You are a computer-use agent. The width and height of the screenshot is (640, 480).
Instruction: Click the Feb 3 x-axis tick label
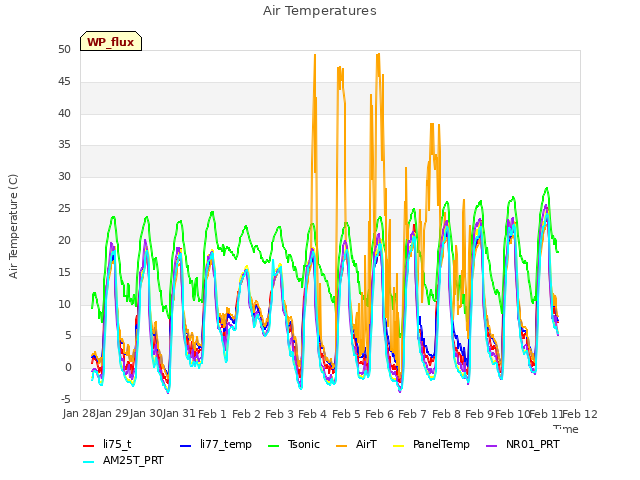(x=279, y=414)
